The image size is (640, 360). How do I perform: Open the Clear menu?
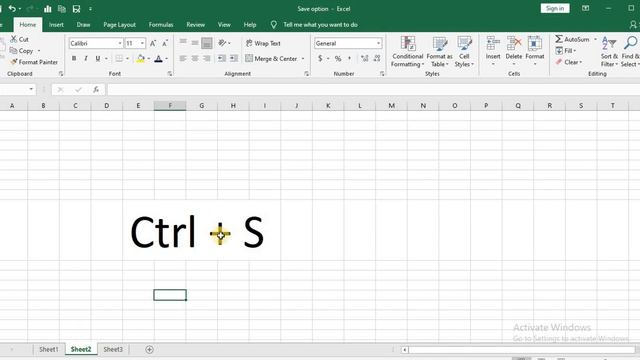tap(569, 62)
